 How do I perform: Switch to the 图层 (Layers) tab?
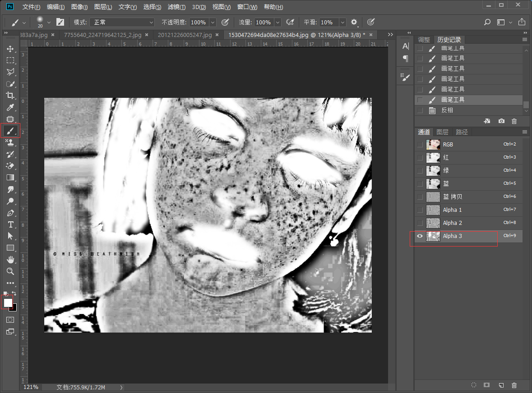tap(442, 132)
